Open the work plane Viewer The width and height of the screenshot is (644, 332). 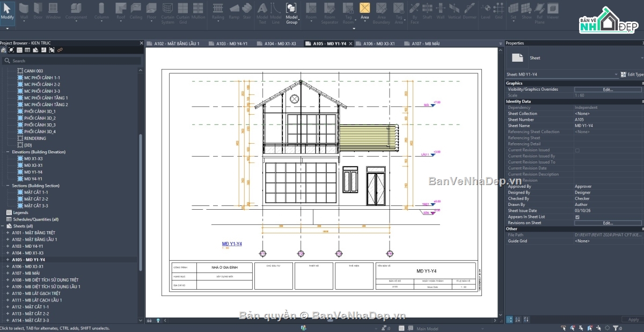point(552,11)
